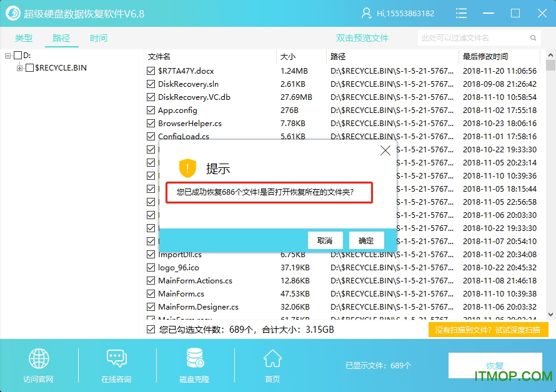Click the list menu icon in title bar
This screenshot has width=556, height=392.
pos(460,12)
